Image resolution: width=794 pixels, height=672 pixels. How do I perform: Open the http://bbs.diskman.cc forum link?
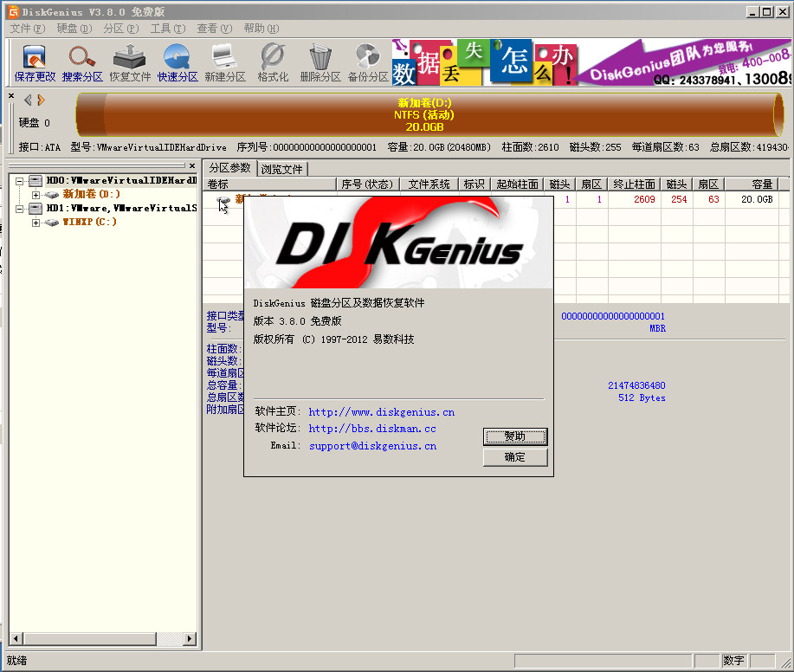coord(372,429)
